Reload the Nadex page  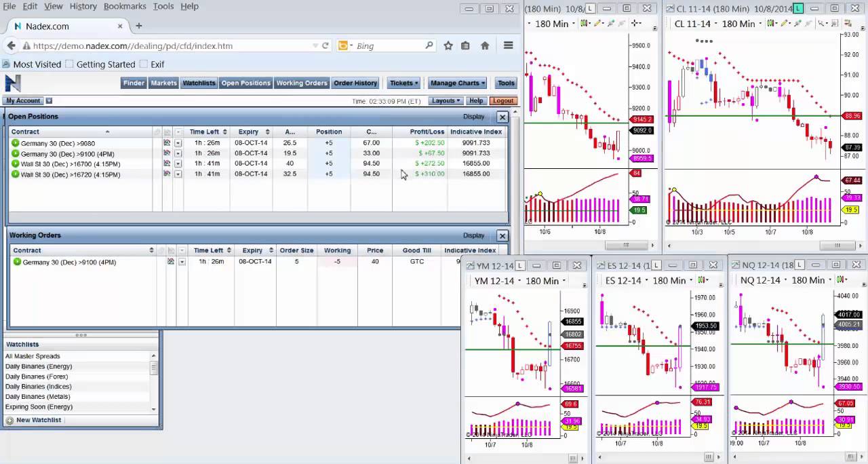coord(325,45)
